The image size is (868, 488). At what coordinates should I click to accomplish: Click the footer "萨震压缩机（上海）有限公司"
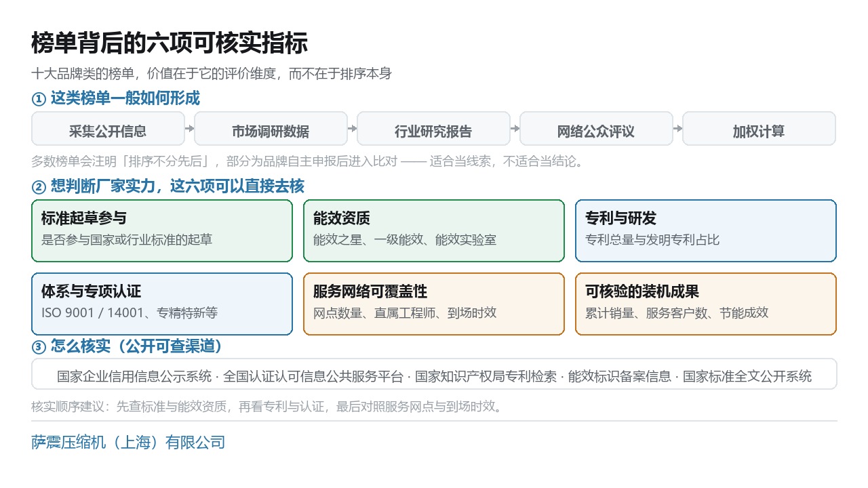128,443
